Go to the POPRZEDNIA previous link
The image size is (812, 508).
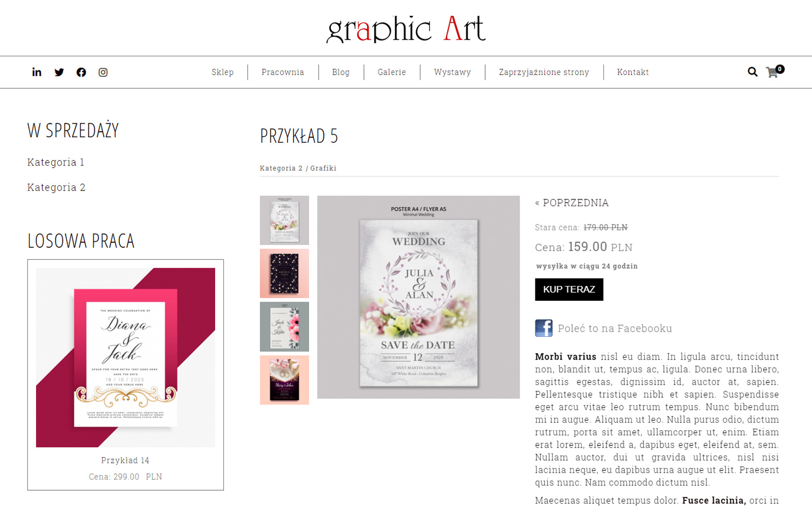[x=571, y=203]
